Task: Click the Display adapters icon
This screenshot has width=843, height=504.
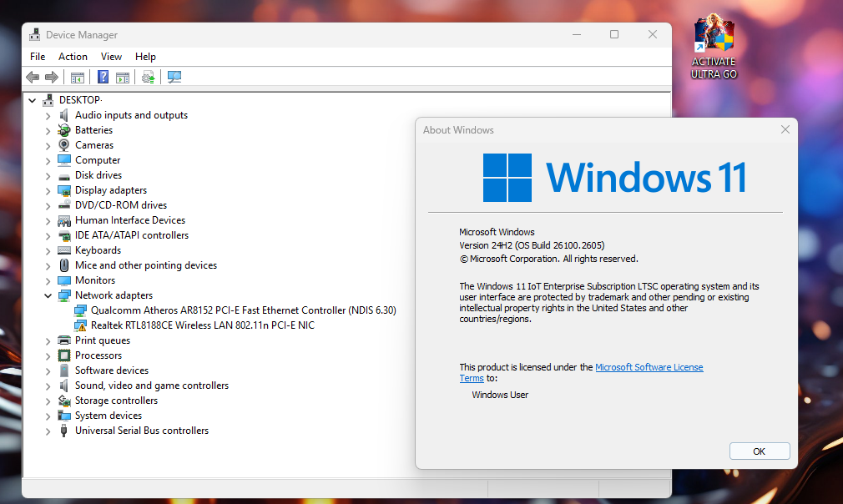Action: 64,190
